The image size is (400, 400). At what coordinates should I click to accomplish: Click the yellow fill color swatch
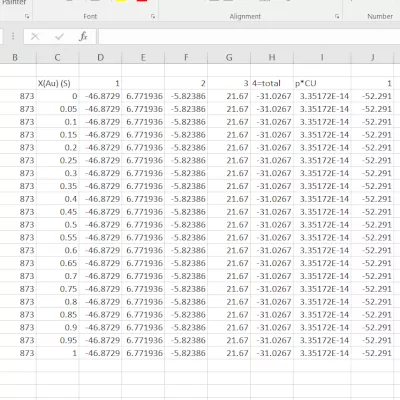(121, 1)
